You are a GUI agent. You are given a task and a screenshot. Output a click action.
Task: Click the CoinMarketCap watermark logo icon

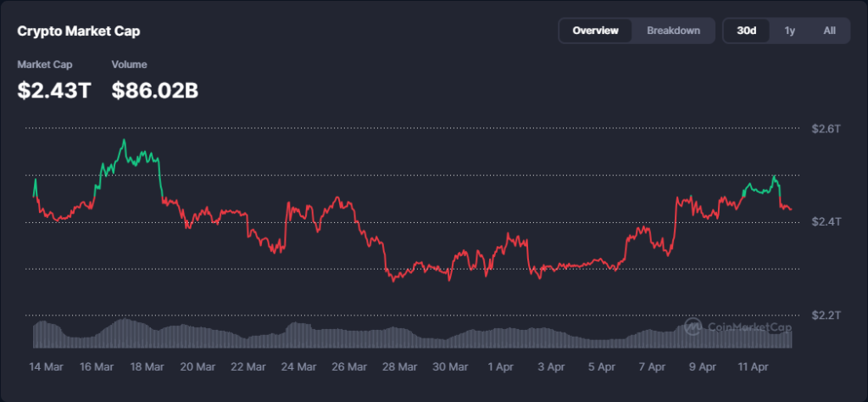point(693,327)
